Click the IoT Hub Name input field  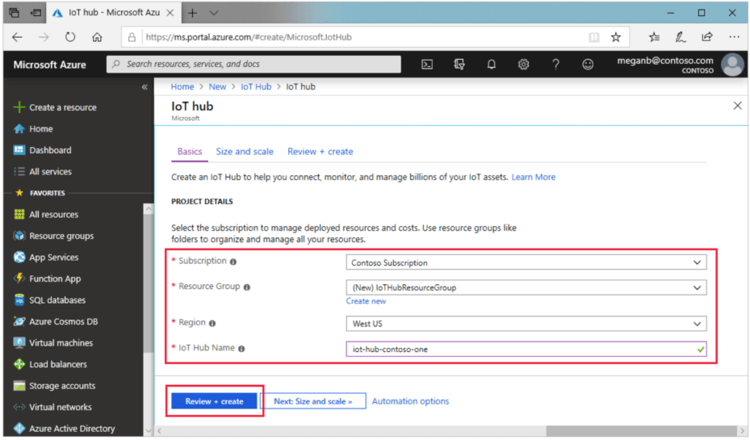pos(526,349)
